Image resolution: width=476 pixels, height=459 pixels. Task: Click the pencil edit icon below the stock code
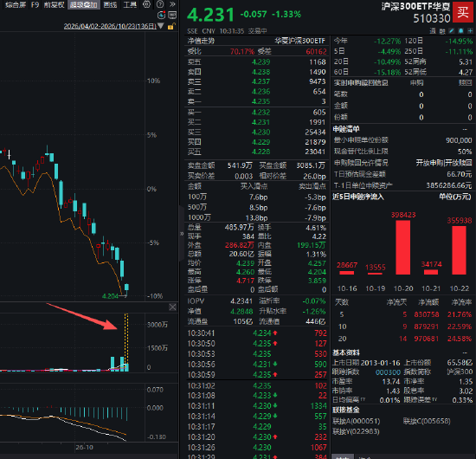(x=452, y=30)
